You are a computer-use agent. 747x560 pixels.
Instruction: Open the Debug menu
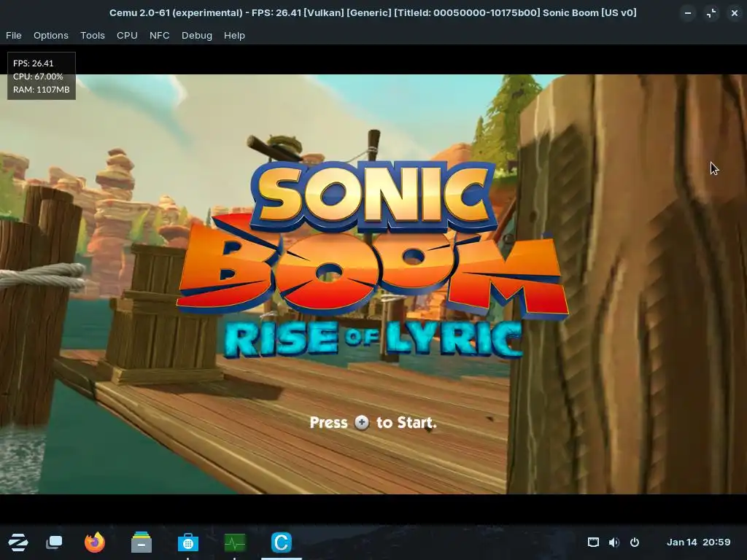pos(197,35)
